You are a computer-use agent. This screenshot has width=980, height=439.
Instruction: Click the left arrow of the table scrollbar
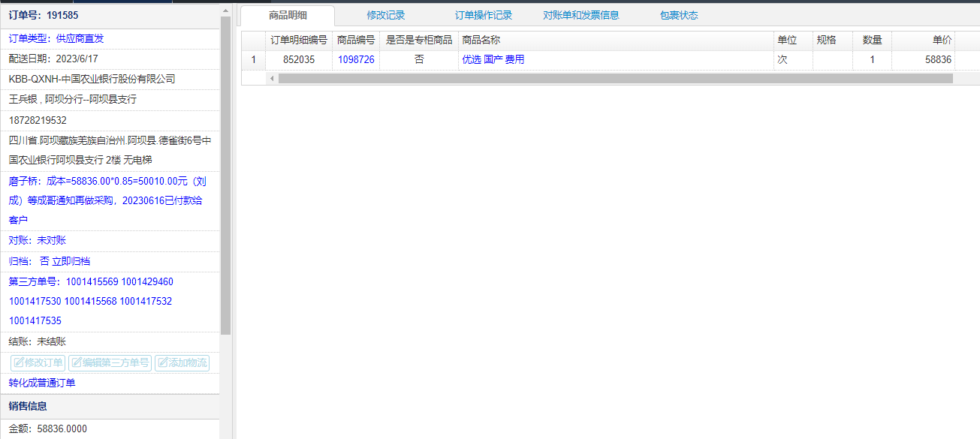(x=272, y=78)
